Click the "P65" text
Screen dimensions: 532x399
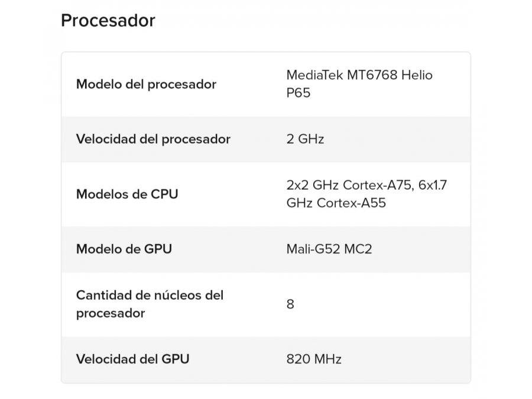[x=298, y=93]
